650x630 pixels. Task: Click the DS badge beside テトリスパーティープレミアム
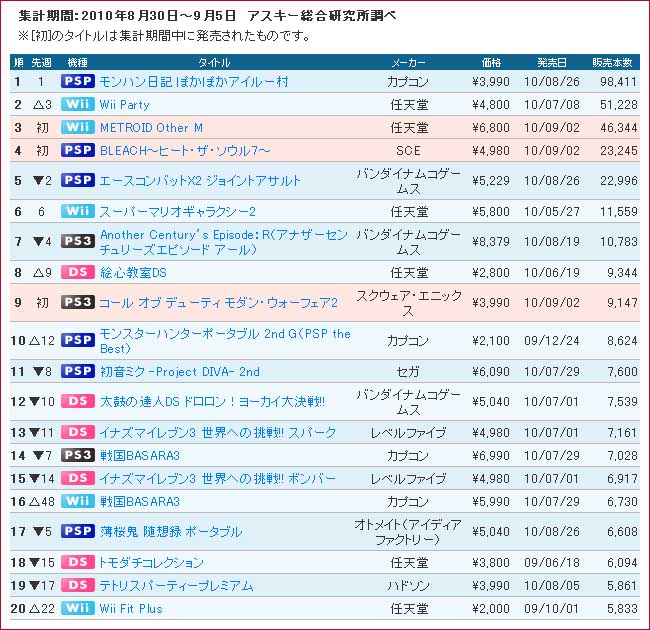pos(78,585)
